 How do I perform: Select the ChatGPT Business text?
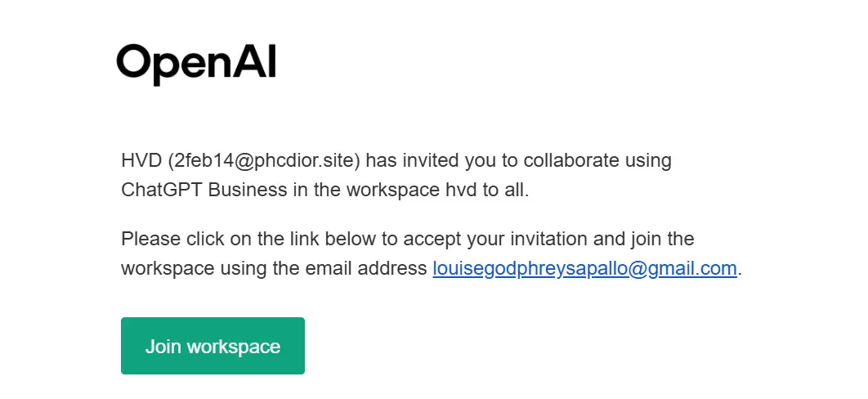click(x=204, y=190)
